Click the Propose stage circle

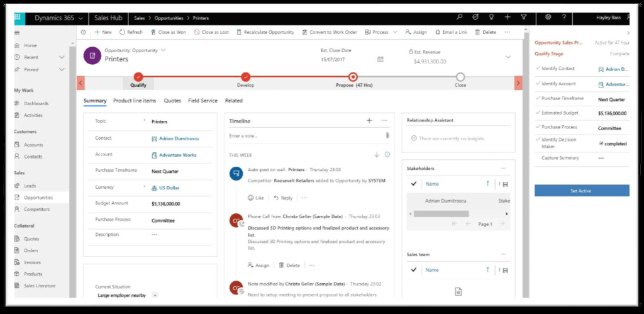[352, 76]
